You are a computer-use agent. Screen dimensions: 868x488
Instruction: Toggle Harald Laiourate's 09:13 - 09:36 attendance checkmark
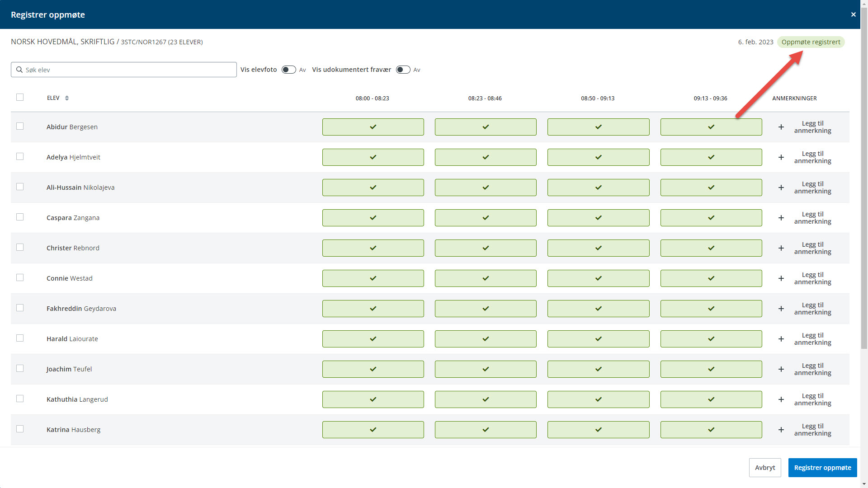click(x=711, y=339)
